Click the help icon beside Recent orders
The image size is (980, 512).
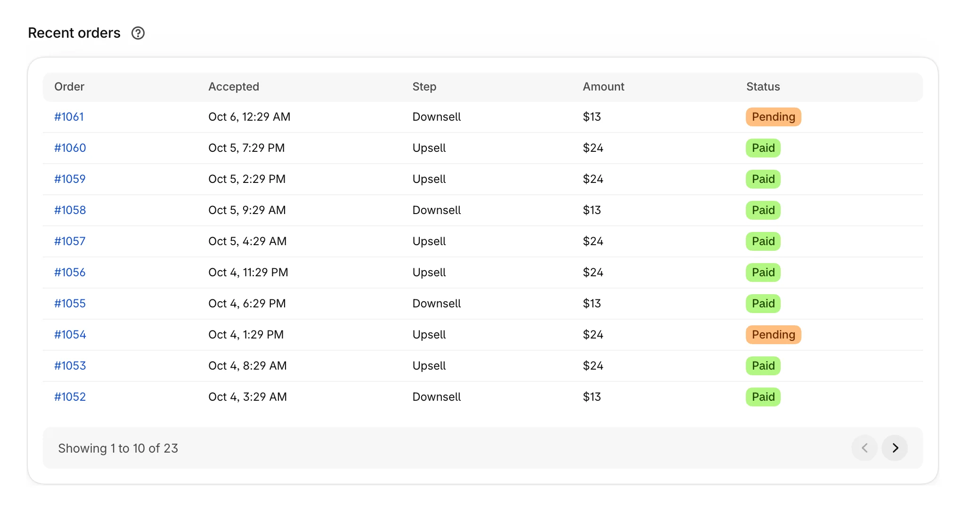coord(138,33)
